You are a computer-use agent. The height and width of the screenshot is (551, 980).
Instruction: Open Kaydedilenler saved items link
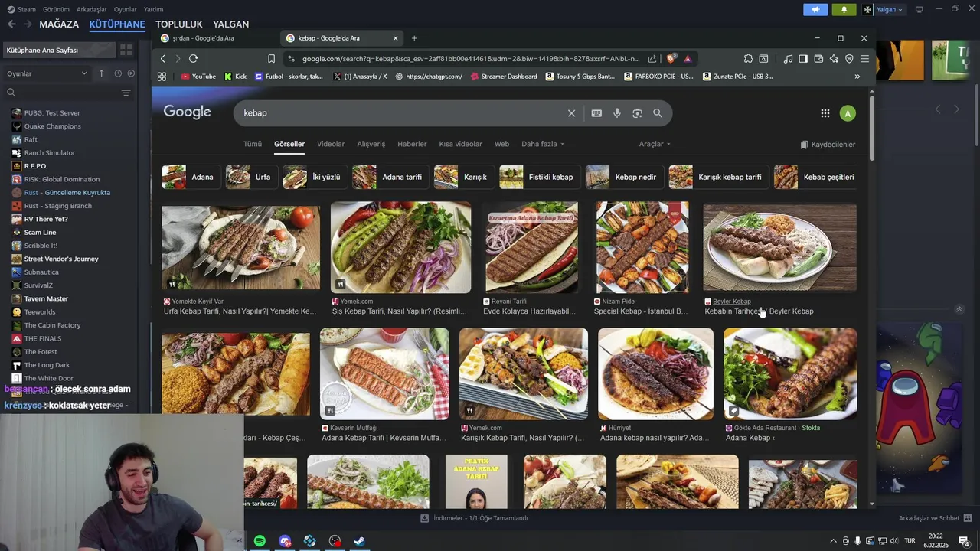point(828,145)
